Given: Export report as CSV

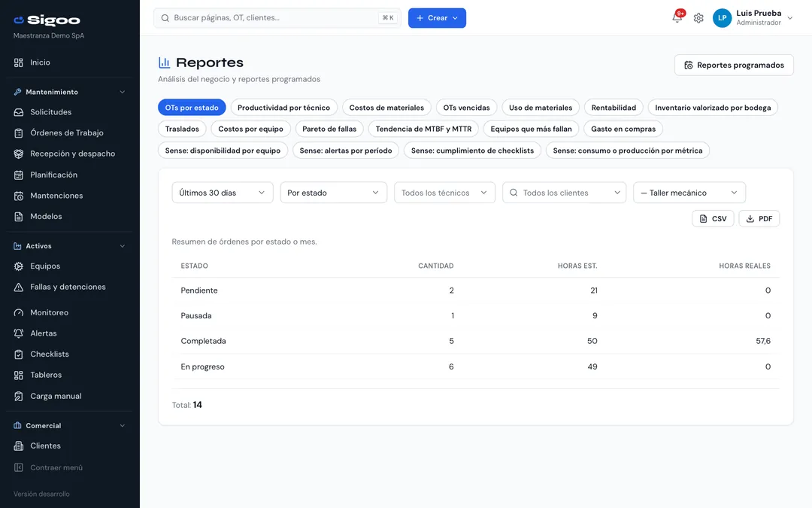Looking at the screenshot, I should pyautogui.click(x=713, y=219).
